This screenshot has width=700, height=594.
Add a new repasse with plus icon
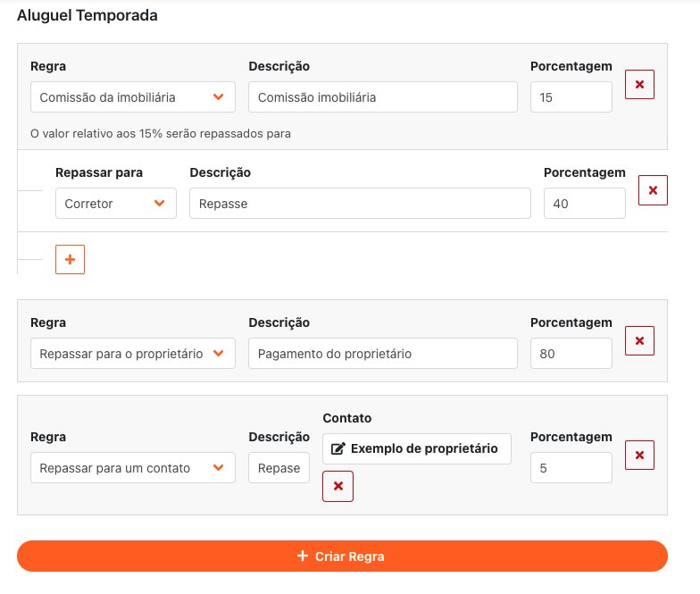point(70,259)
